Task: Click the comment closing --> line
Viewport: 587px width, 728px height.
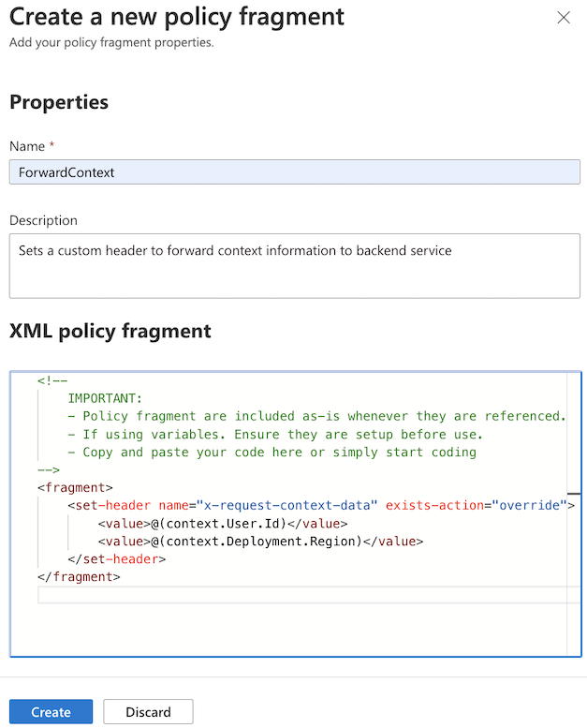Action: pyautogui.click(x=49, y=469)
